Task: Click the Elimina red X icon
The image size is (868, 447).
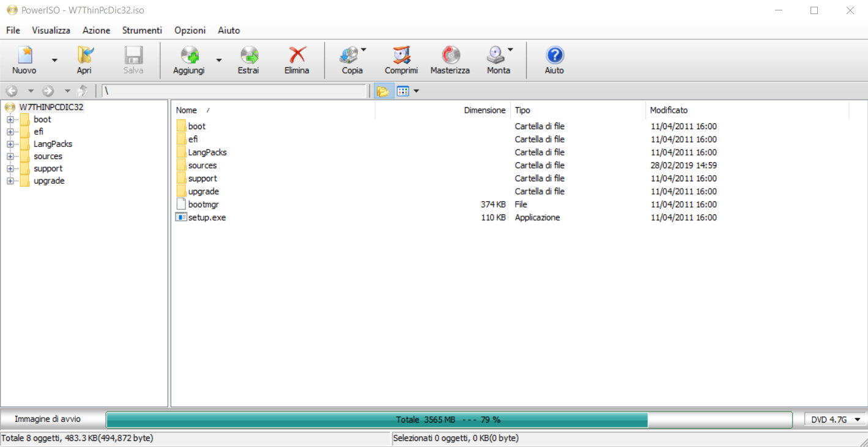Action: pos(297,56)
